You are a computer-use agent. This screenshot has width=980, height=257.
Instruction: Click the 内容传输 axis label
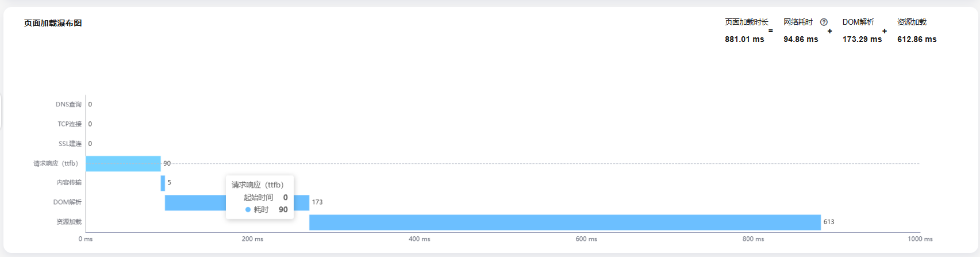point(69,183)
